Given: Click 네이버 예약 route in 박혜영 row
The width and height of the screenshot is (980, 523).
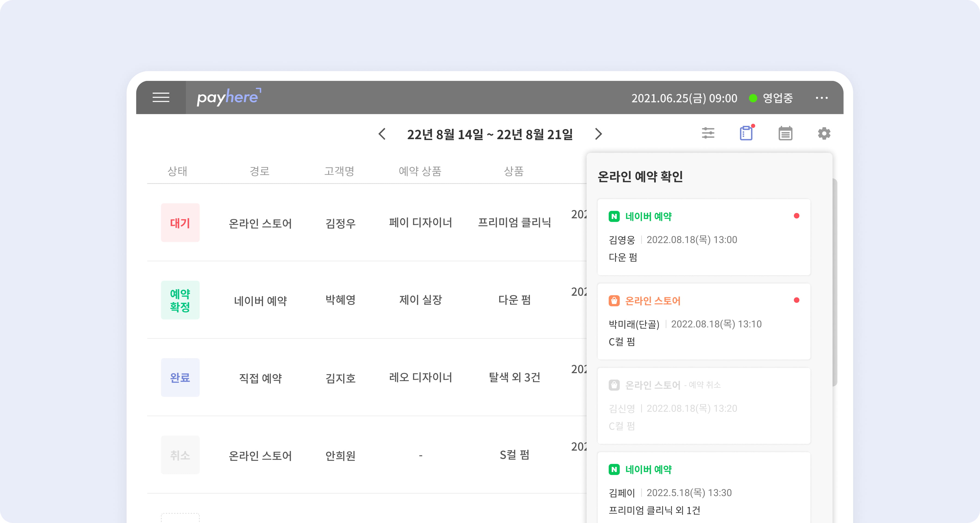Looking at the screenshot, I should pyautogui.click(x=260, y=301).
